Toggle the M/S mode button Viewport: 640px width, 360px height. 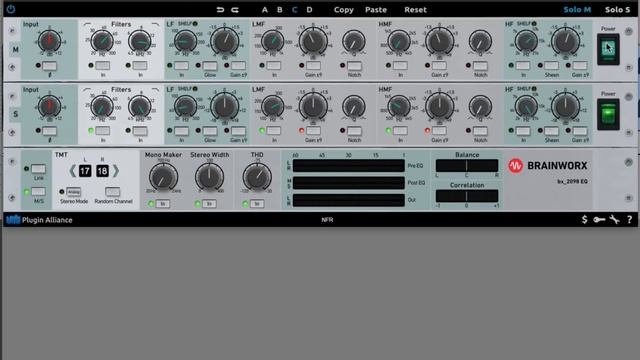click(38, 191)
